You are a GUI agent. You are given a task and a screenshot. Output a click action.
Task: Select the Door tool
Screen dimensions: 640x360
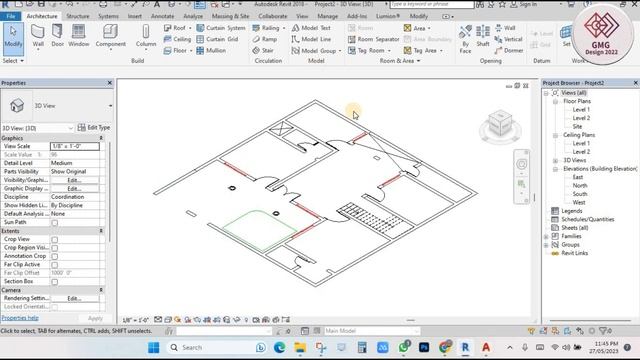click(58, 36)
